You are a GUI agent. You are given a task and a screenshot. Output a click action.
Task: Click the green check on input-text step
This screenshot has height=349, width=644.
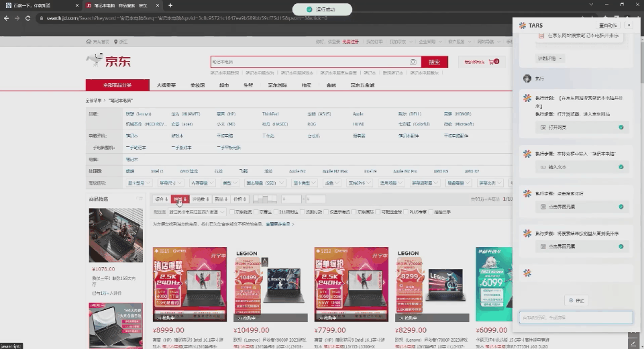(621, 167)
